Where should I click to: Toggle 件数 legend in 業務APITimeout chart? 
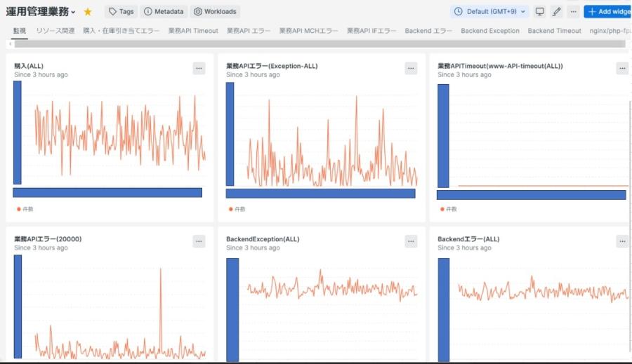tap(449, 209)
